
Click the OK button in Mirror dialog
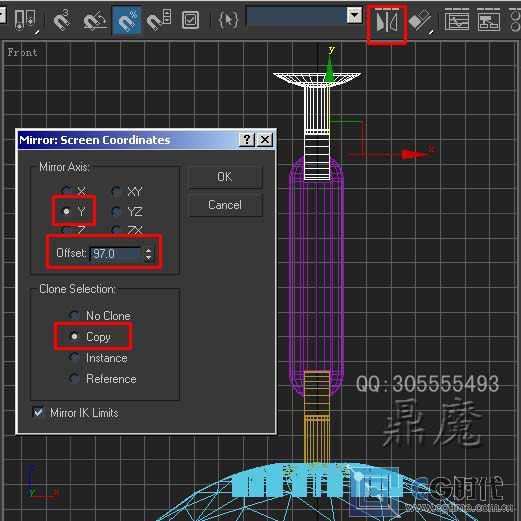pyautogui.click(x=225, y=177)
